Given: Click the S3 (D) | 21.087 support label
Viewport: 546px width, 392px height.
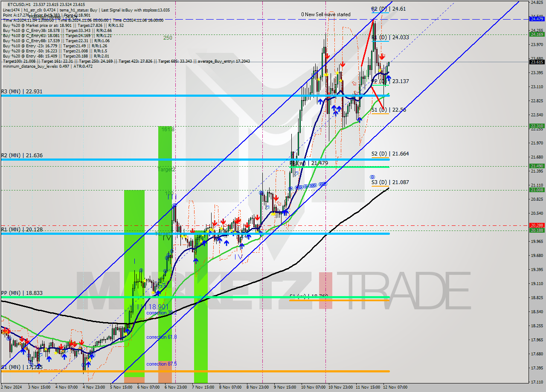Looking at the screenshot, I should [x=390, y=182].
